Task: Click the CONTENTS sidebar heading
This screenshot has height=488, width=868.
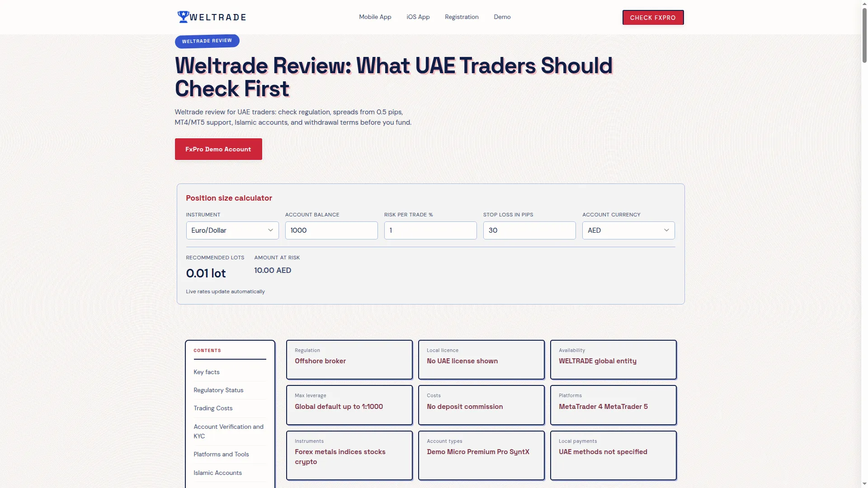Action: pyautogui.click(x=207, y=351)
